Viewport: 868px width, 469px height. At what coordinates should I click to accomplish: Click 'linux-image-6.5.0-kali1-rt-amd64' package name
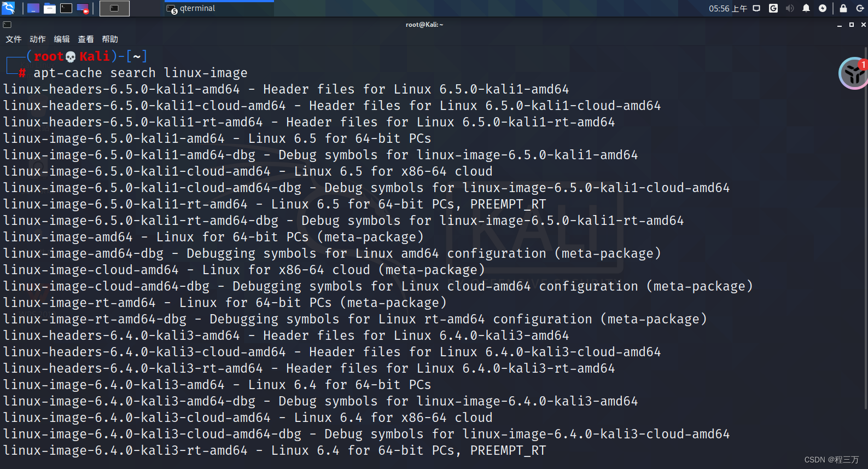pyautogui.click(x=125, y=204)
